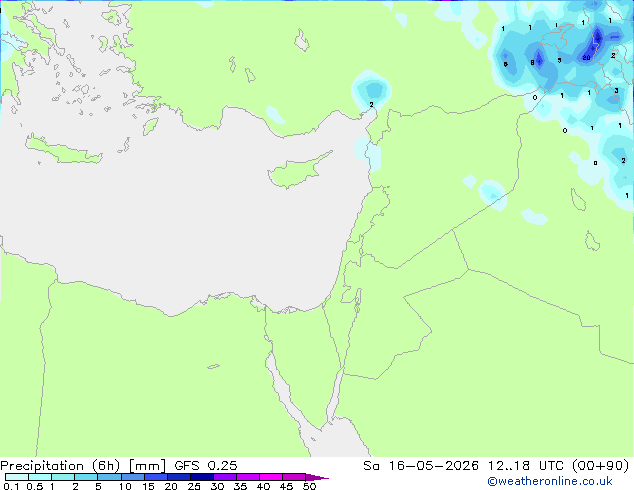Click the date 'Sa 16-05-2026'
The image size is (634, 490).
click(421, 466)
